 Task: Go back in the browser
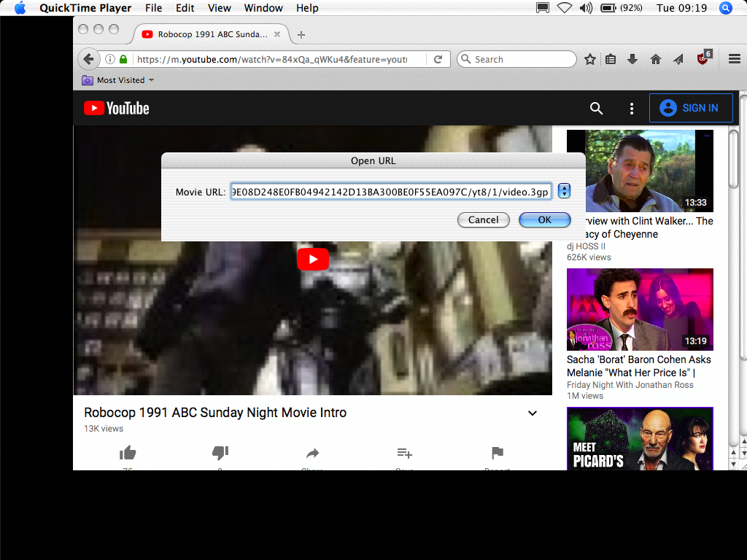(x=88, y=59)
